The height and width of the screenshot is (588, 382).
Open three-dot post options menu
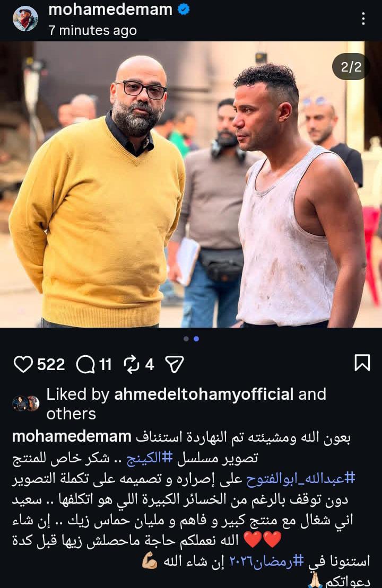(363, 19)
